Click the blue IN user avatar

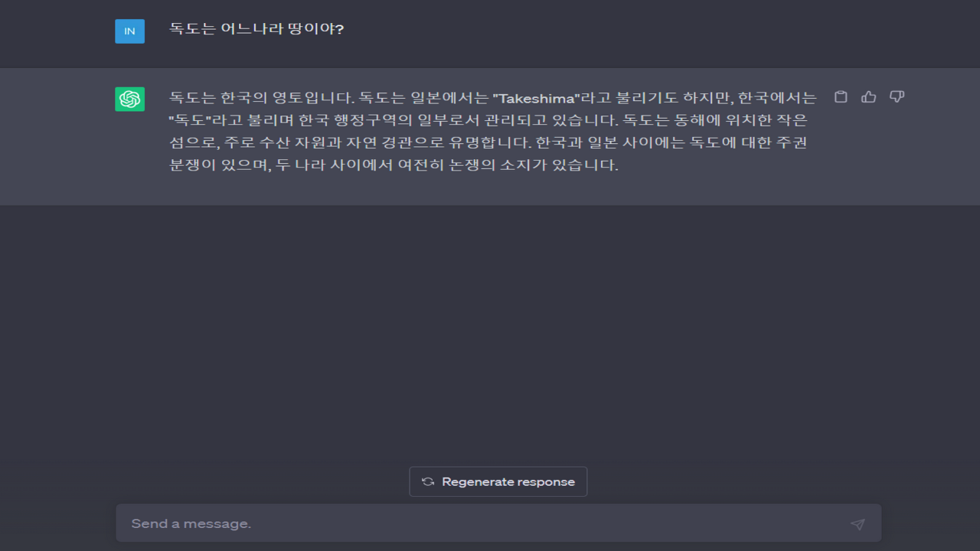[129, 31]
